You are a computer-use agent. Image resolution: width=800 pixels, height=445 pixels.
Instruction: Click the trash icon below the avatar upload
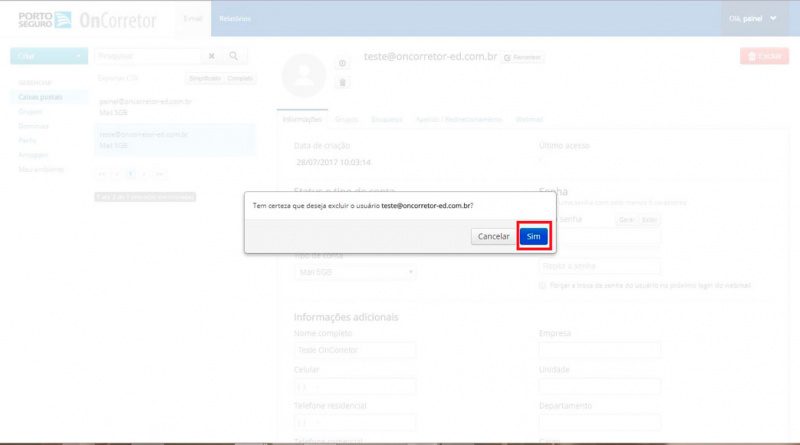[342, 82]
